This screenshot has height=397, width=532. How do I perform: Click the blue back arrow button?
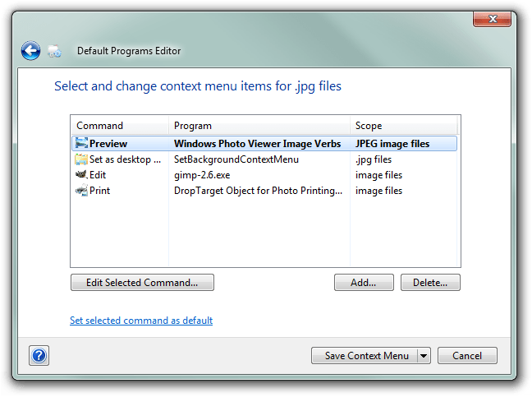click(31, 51)
